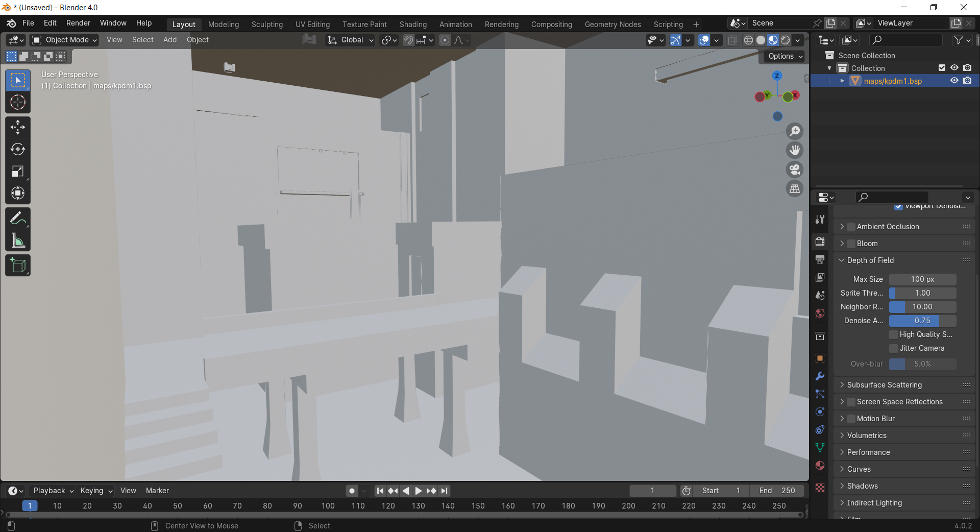Click the Denoise Amount slider
The height and width of the screenshot is (532, 980).
pyautogui.click(x=922, y=321)
